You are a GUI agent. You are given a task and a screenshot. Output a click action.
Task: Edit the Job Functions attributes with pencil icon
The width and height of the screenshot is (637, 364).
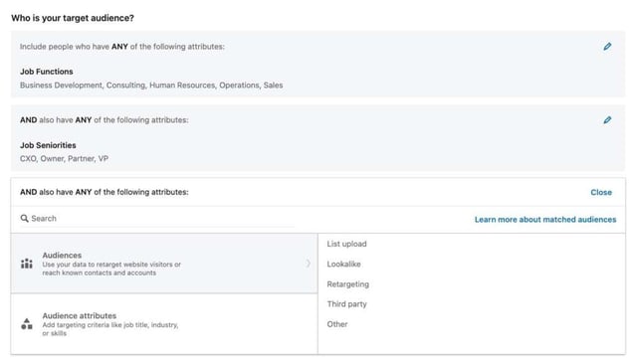(x=607, y=47)
